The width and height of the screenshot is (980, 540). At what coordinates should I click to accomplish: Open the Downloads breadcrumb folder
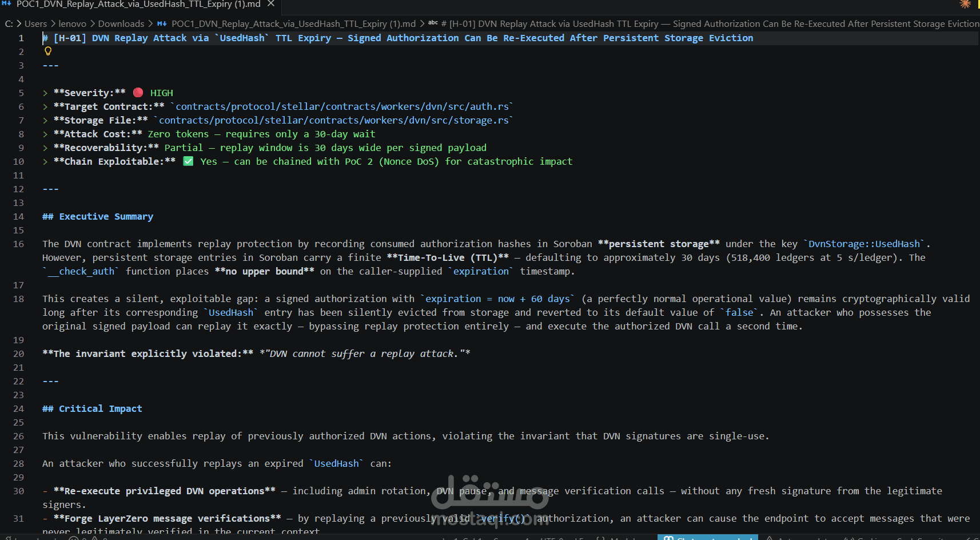coord(121,23)
